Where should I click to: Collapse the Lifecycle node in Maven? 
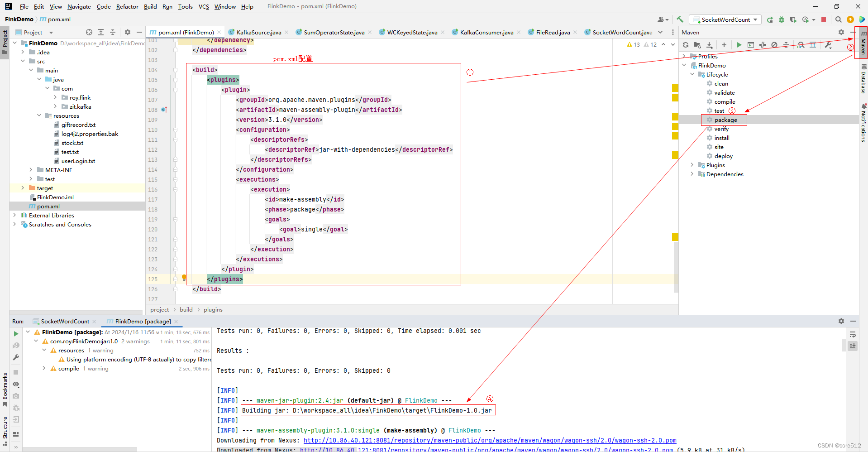pyautogui.click(x=692, y=74)
